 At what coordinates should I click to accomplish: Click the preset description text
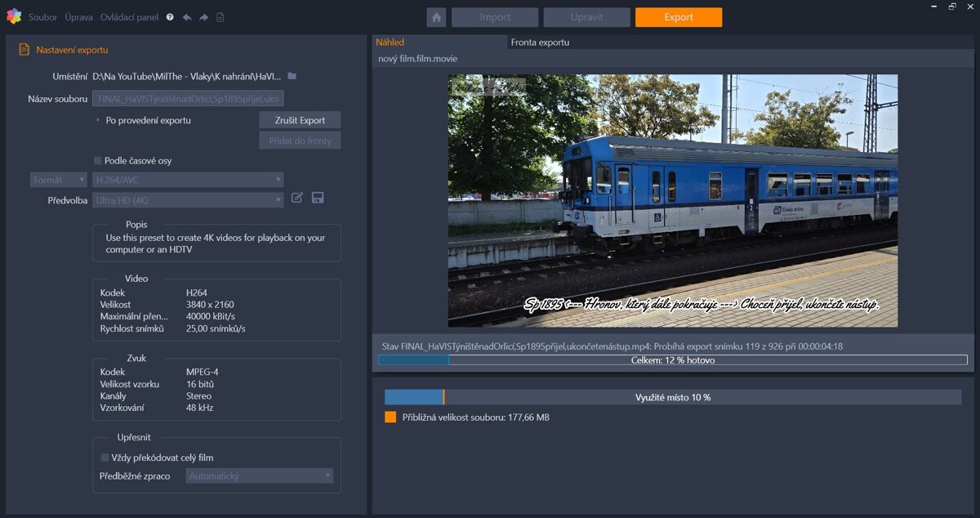point(216,243)
